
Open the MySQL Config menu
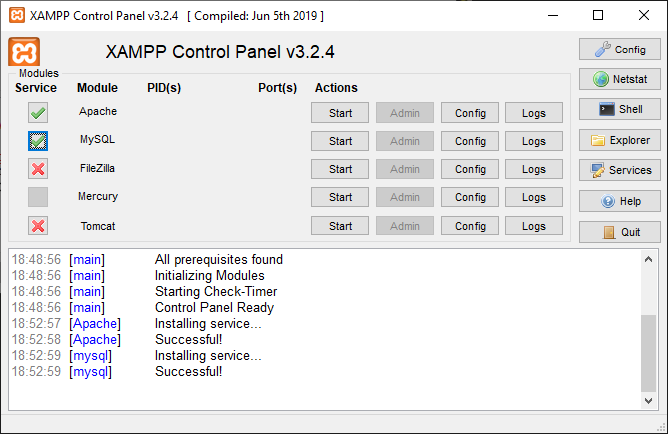pos(470,141)
